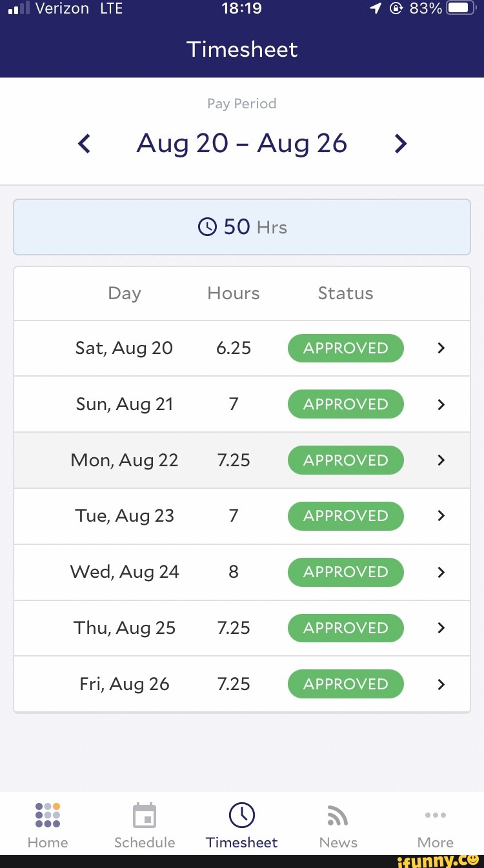The image size is (484, 868).
Task: Tap the More three-dots icon
Action: point(435,815)
